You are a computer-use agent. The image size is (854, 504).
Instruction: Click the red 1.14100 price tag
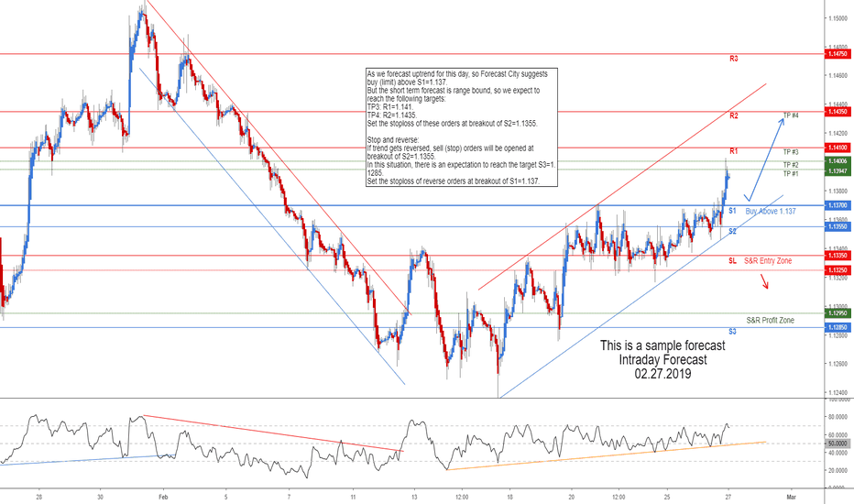click(838, 148)
